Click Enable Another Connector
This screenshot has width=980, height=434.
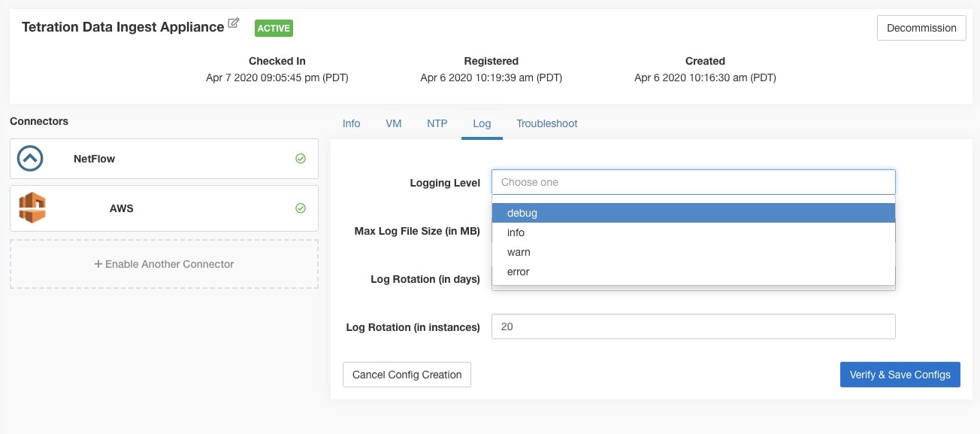[164, 264]
